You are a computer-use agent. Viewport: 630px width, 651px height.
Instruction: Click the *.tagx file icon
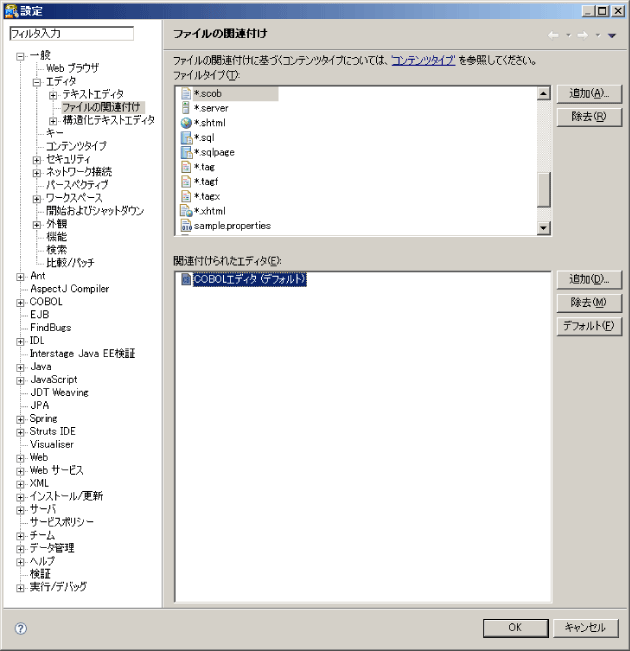pyautogui.click(x=186, y=196)
